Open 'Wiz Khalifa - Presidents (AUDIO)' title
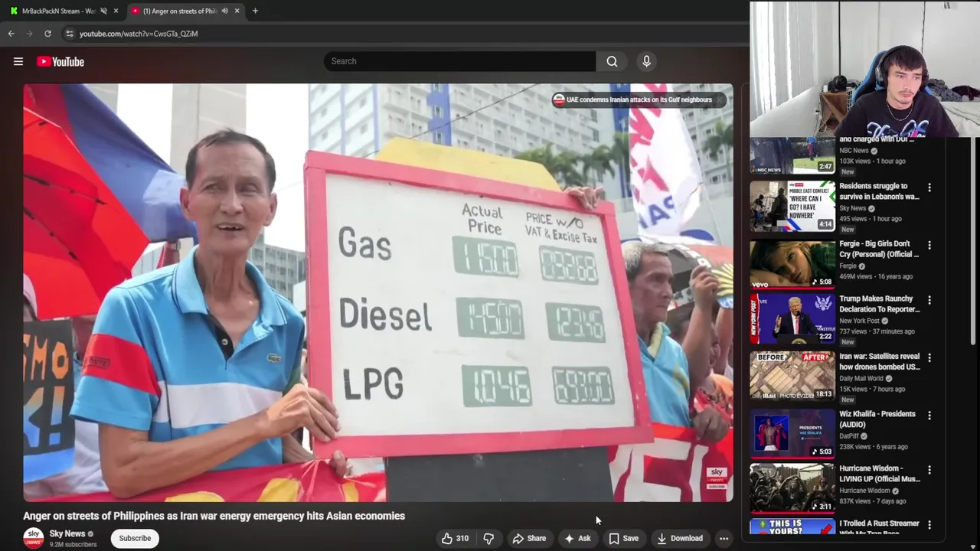The image size is (980, 551). click(877, 419)
